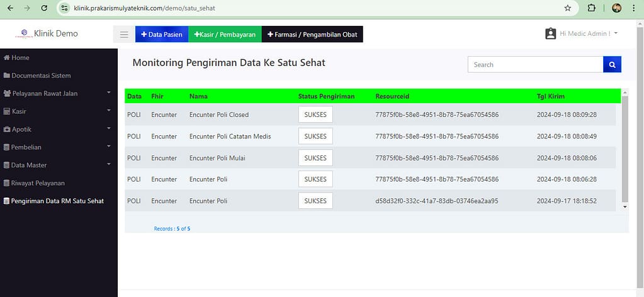Click the blue search magnifier button
This screenshot has width=644, height=297.
point(612,65)
